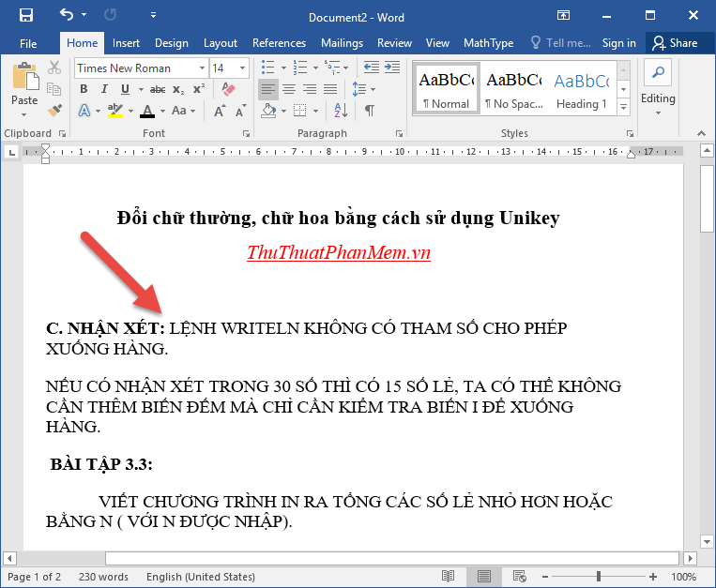Viewport: 716px width, 588px height.
Task: Open the Change Case Aa menu
Action: coord(183,111)
